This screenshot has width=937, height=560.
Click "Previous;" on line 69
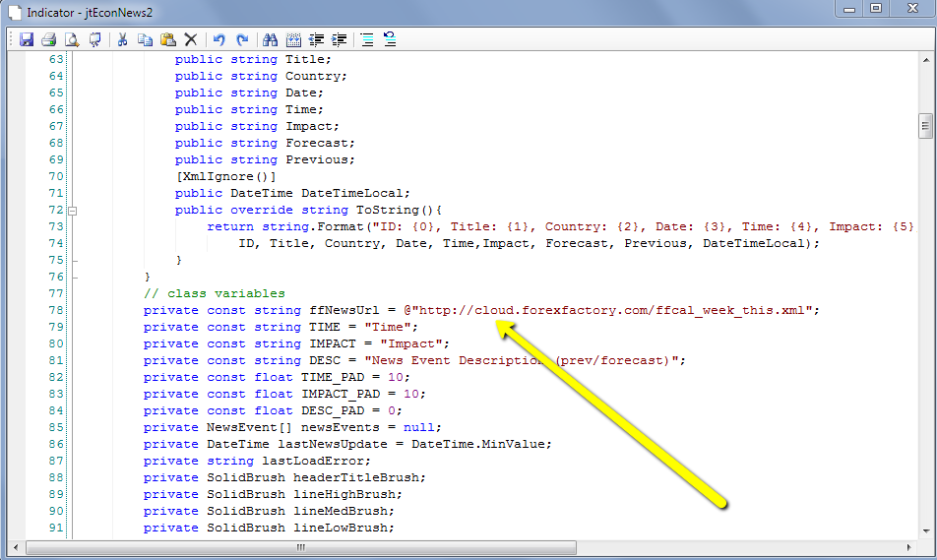click(320, 159)
